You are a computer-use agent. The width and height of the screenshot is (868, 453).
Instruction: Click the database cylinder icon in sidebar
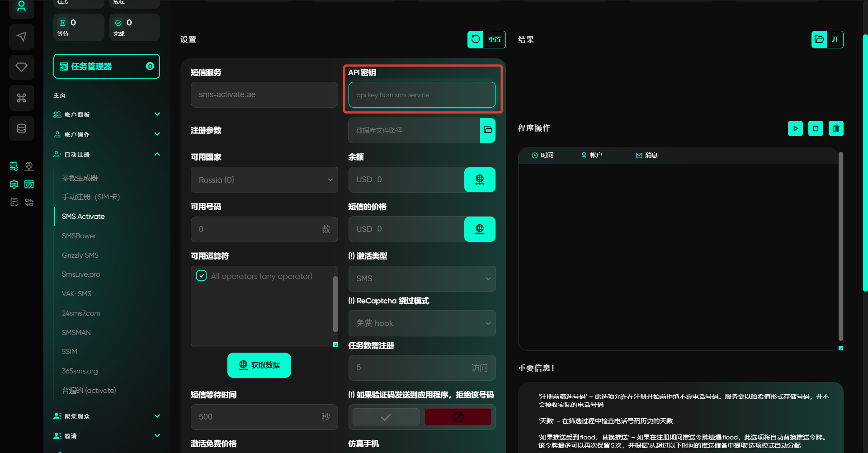[21, 129]
